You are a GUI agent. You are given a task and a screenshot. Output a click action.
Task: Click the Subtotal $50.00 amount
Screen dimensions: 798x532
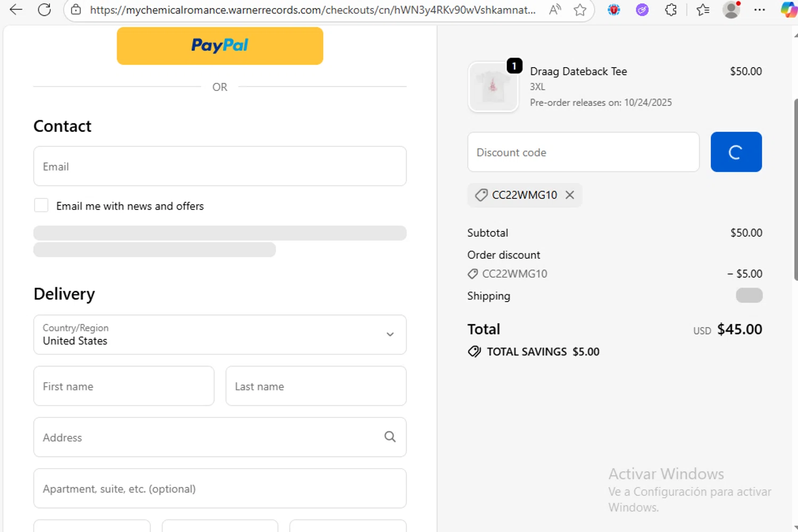coord(746,233)
